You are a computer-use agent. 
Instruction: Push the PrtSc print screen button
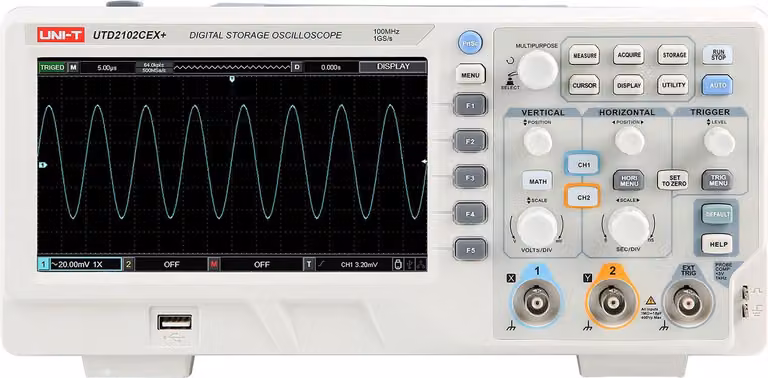coord(470,43)
